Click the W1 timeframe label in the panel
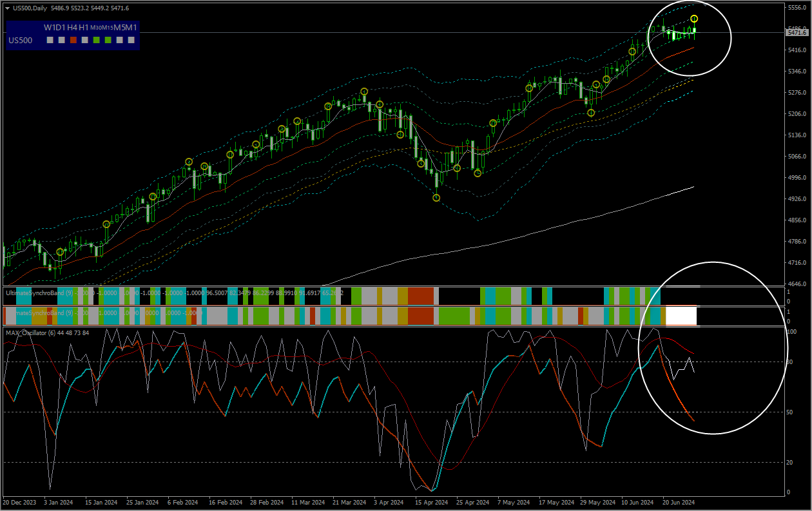The width and height of the screenshot is (812, 511). [x=50, y=28]
